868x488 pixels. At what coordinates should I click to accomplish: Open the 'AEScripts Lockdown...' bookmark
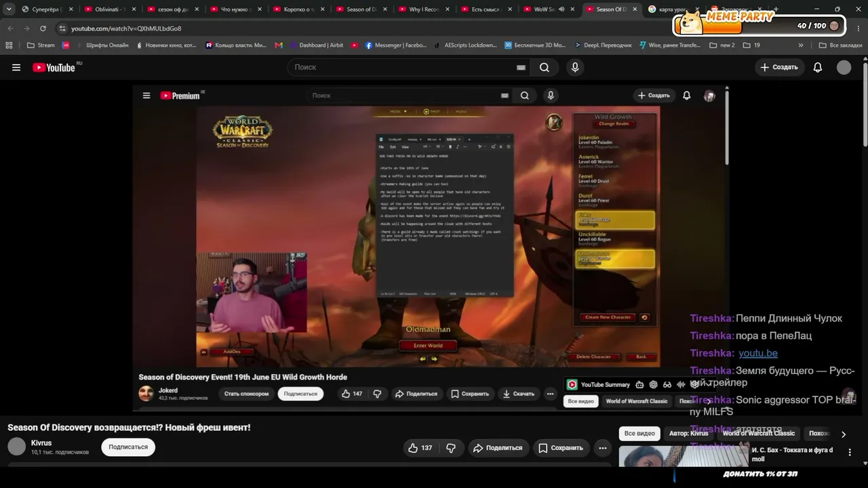[x=465, y=45]
